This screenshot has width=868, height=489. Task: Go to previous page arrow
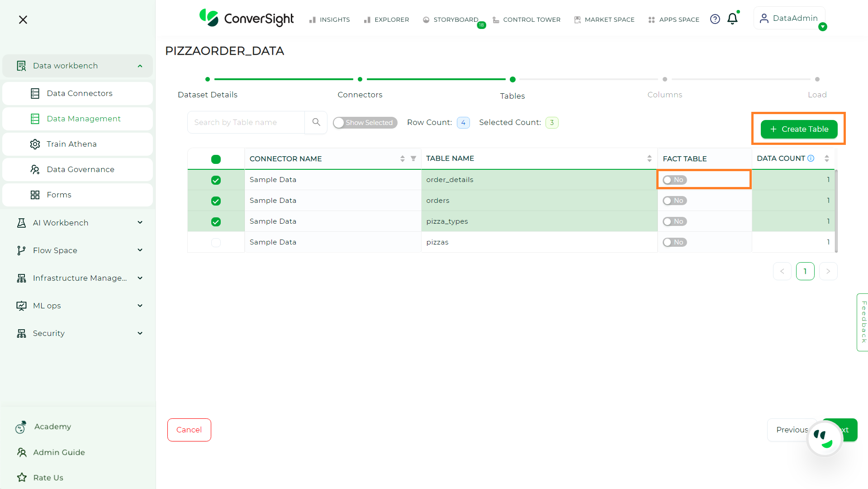click(782, 271)
